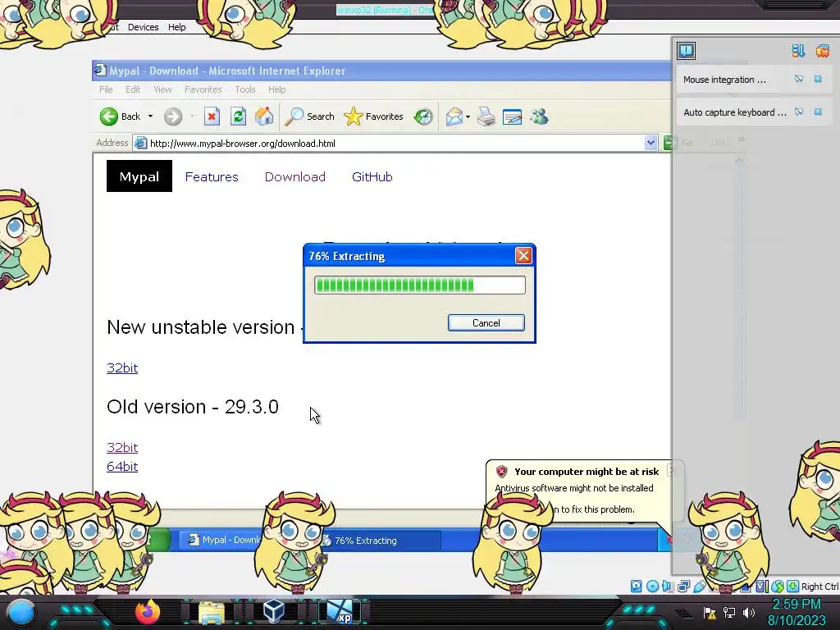Dismiss the Mouse integration notification

pos(818,80)
